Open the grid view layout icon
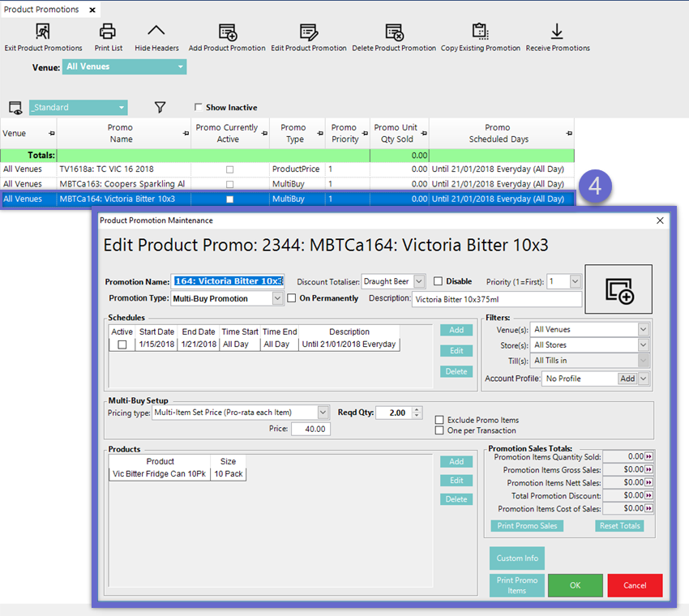This screenshot has width=689, height=616. [15, 108]
